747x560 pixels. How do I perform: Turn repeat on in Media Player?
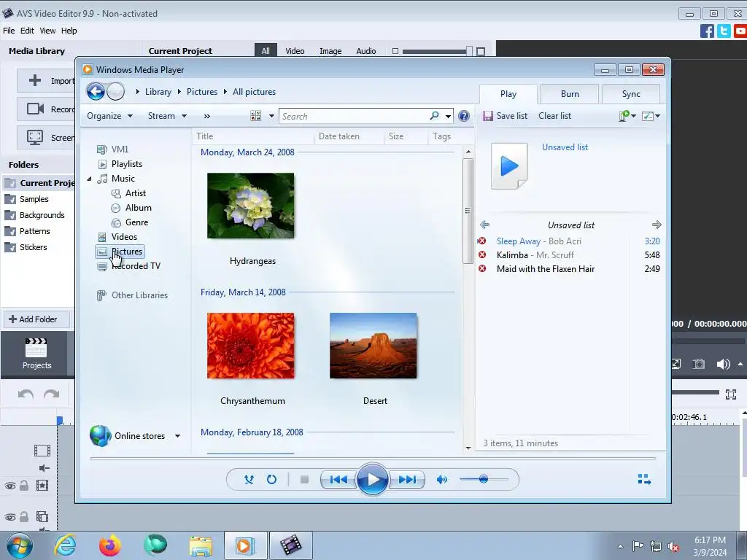[x=271, y=480]
